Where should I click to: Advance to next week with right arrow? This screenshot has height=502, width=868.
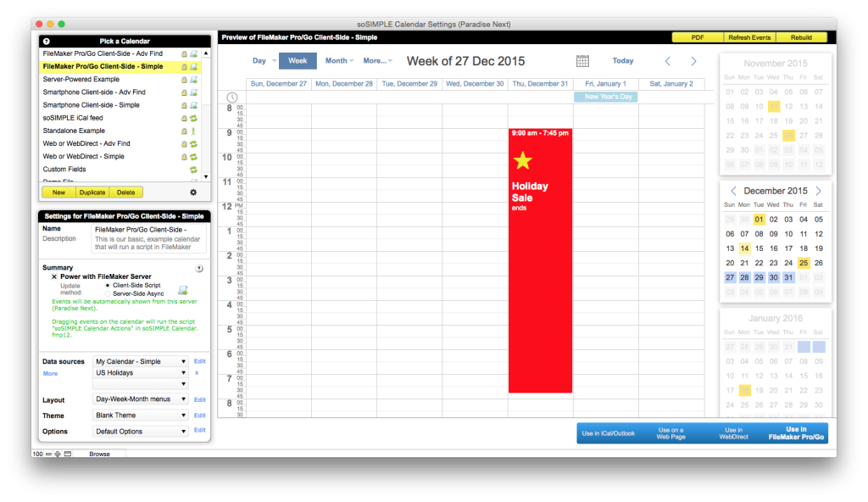[693, 61]
